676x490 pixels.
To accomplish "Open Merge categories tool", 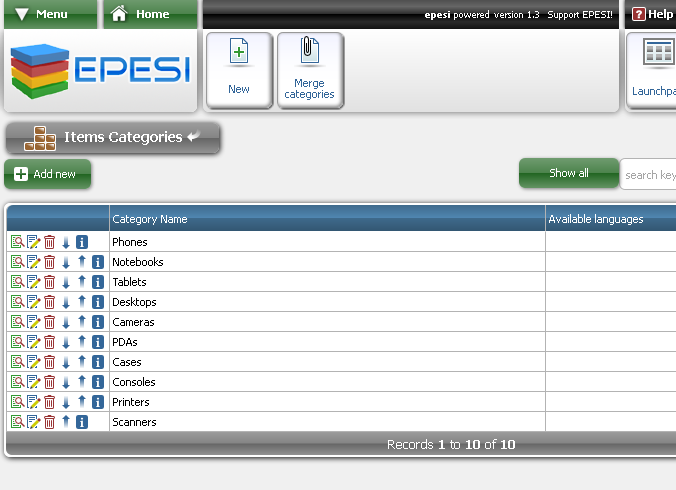I will (x=310, y=69).
